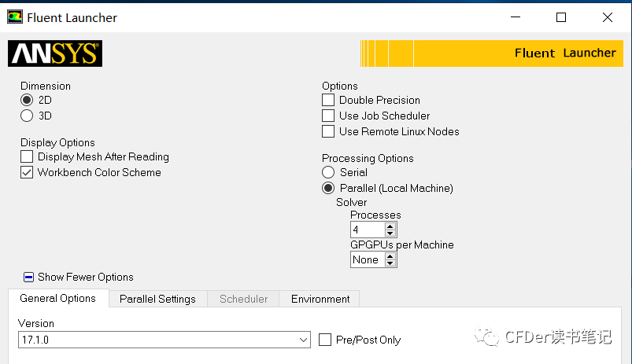Click the Processes number field
Viewport: 632px width, 364px height.
coord(368,230)
